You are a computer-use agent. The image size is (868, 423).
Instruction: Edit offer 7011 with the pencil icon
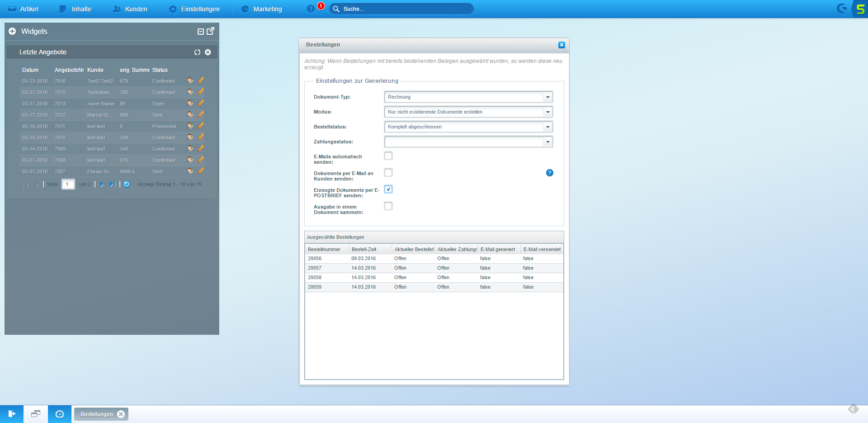pos(201,126)
